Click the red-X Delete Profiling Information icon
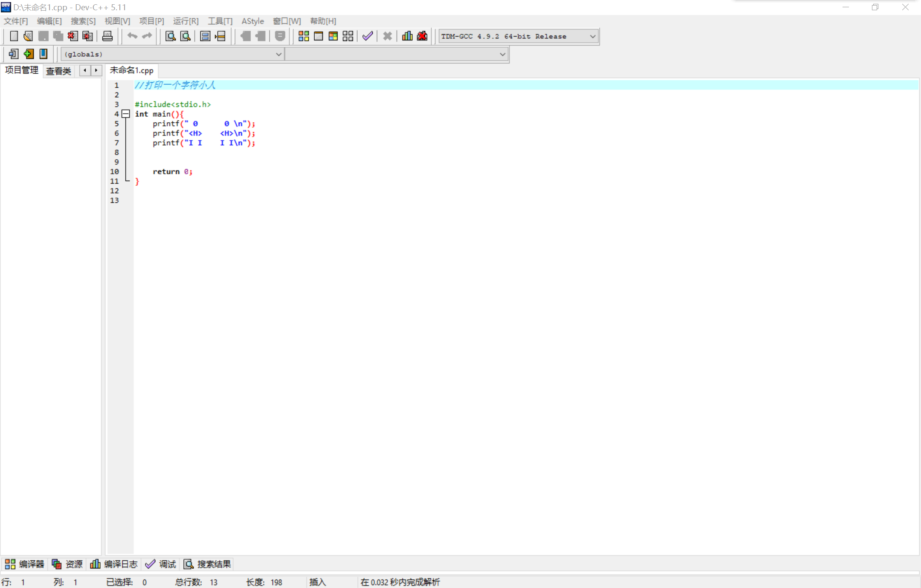The height and width of the screenshot is (588, 921). [422, 36]
